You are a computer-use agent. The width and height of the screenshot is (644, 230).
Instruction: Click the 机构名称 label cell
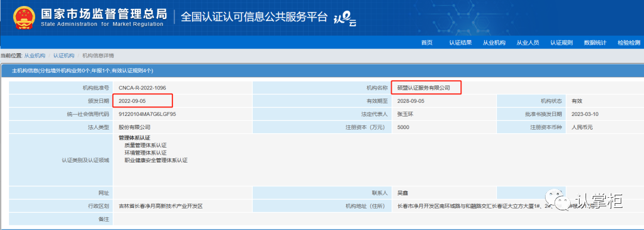(x=323, y=88)
